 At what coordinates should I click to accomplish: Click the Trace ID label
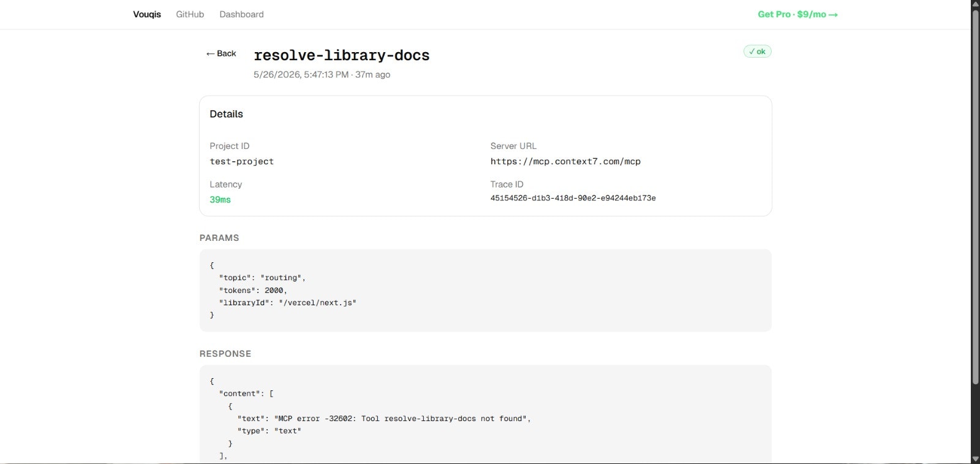click(507, 184)
